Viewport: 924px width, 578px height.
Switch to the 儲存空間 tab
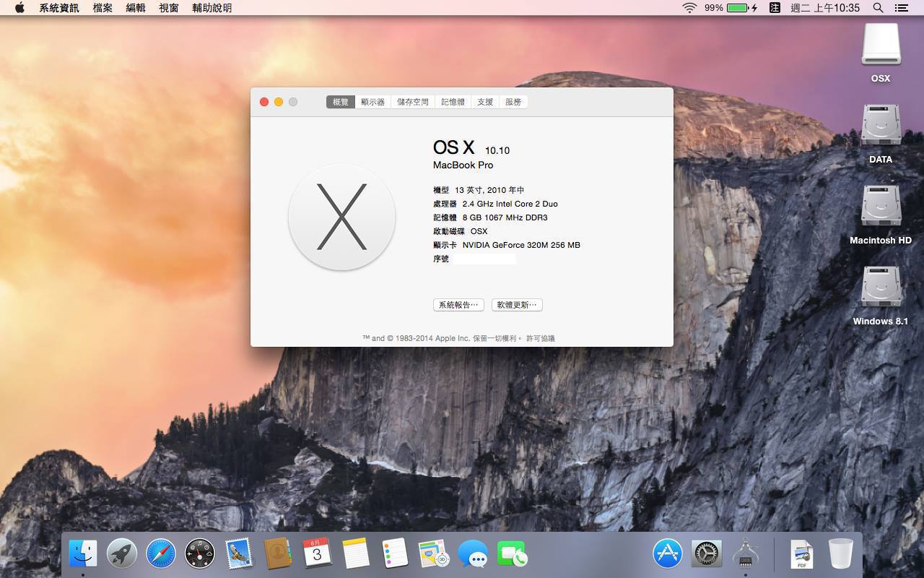coord(413,102)
